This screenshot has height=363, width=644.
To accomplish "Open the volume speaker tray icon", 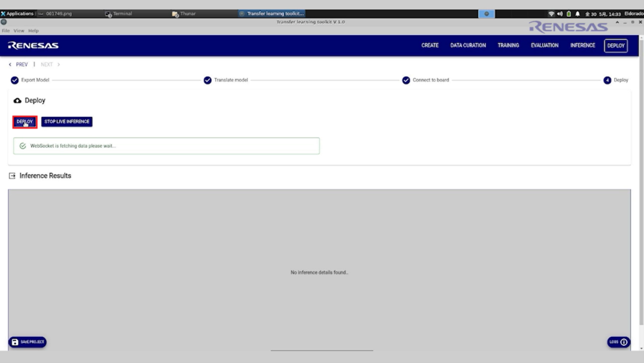I will click(560, 14).
